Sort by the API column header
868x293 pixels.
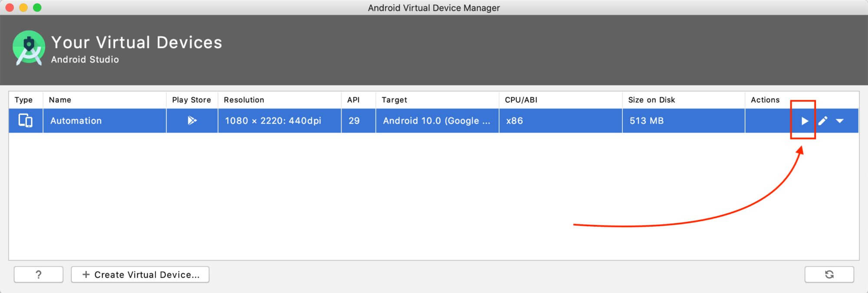coord(358,100)
